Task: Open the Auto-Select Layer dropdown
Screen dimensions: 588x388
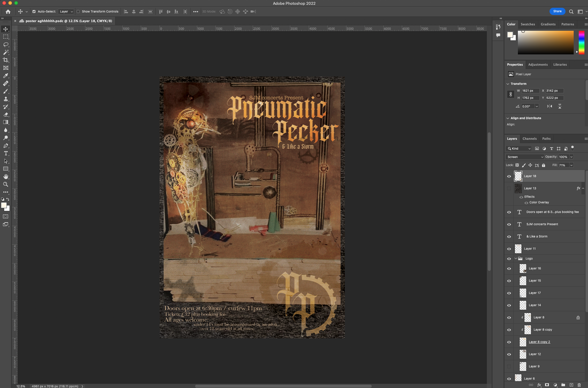Action: pyautogui.click(x=66, y=12)
